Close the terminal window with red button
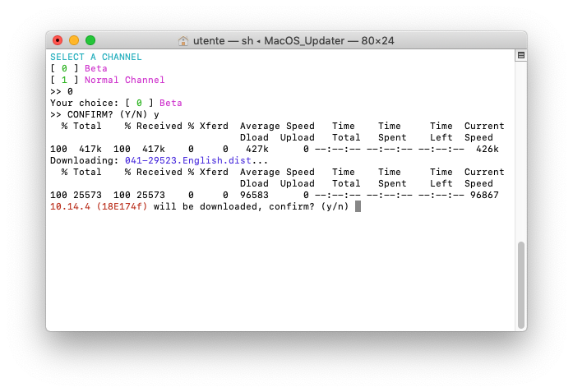573x392 pixels. (58, 40)
